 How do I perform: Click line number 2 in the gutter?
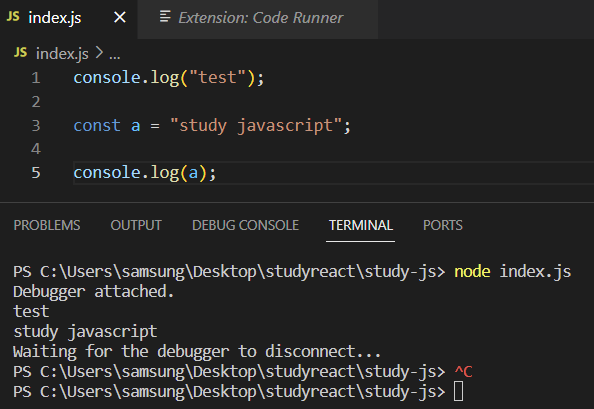click(x=36, y=102)
